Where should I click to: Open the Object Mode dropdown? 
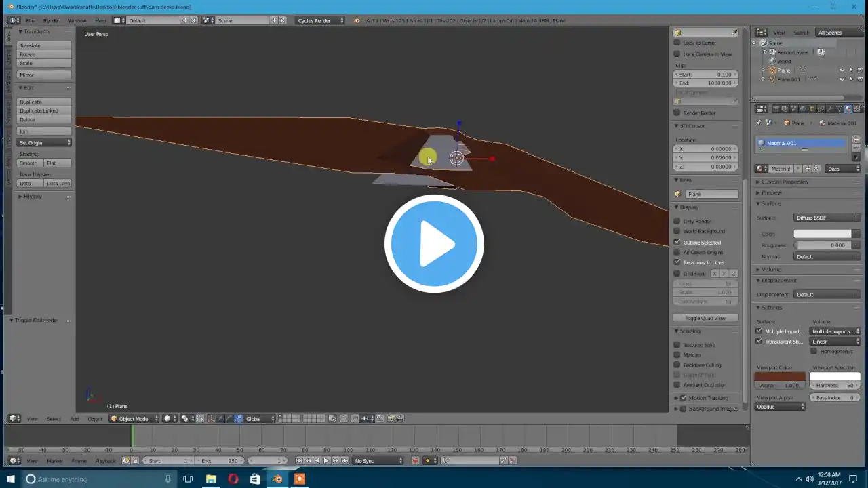[x=134, y=419]
